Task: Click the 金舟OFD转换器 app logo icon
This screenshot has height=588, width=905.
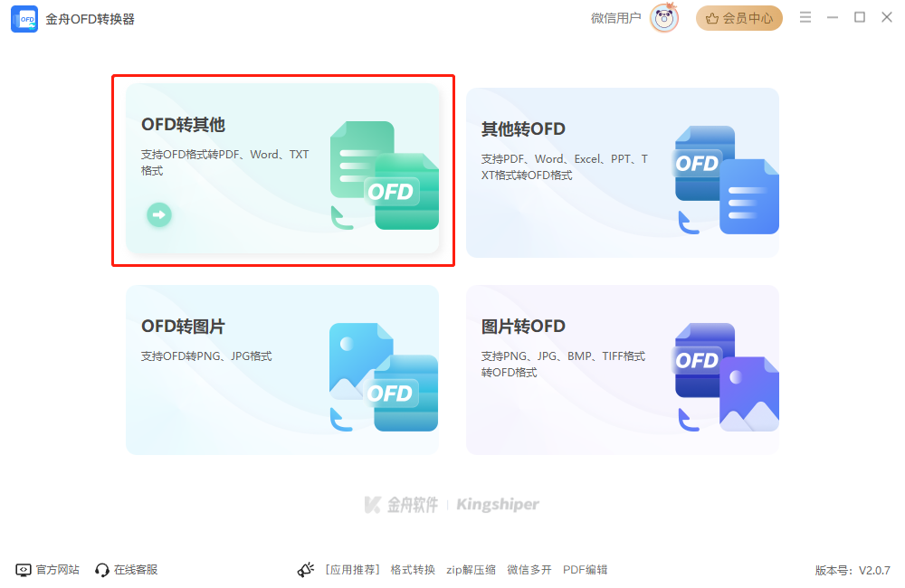Action: point(24,19)
